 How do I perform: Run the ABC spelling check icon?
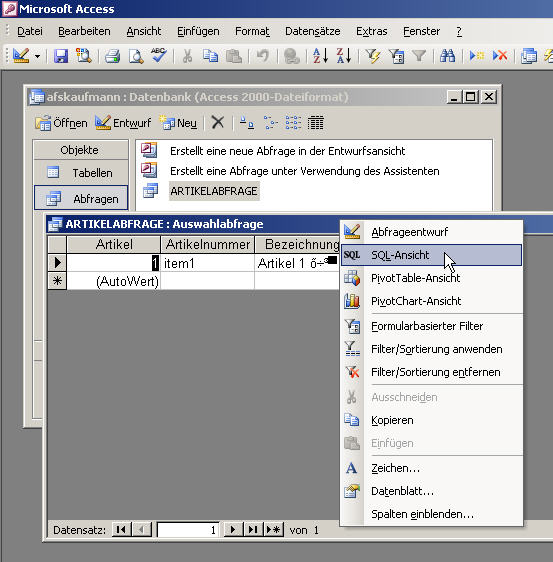[158, 56]
